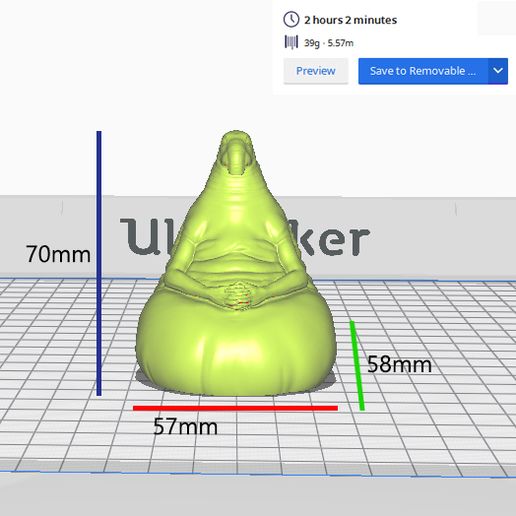Image resolution: width=516 pixels, height=516 pixels.
Task: Select the 2 hours 2 minutes estimate
Action: point(350,20)
